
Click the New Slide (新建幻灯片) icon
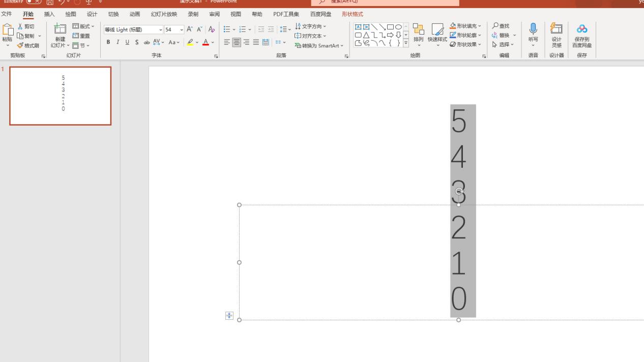coord(60,29)
